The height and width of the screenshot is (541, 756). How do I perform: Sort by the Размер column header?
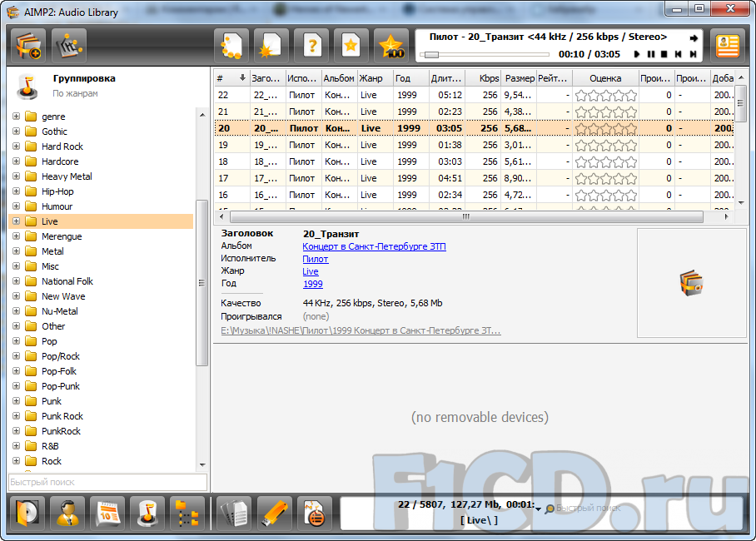point(519,78)
